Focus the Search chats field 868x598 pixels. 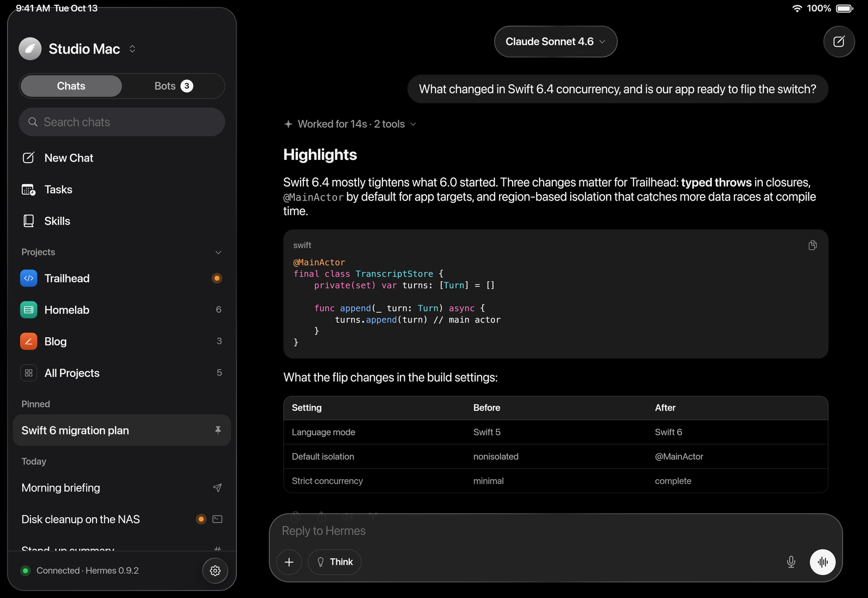coord(122,122)
